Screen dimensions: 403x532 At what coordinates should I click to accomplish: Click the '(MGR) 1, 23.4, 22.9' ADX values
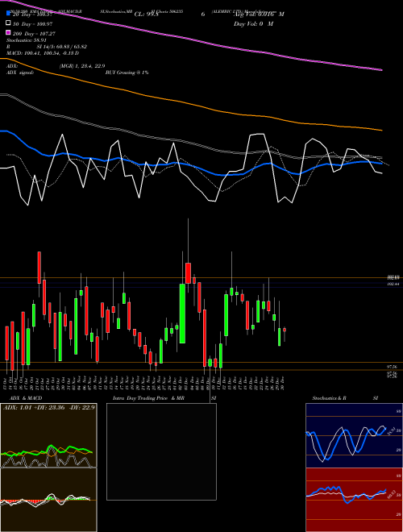click(x=82, y=66)
